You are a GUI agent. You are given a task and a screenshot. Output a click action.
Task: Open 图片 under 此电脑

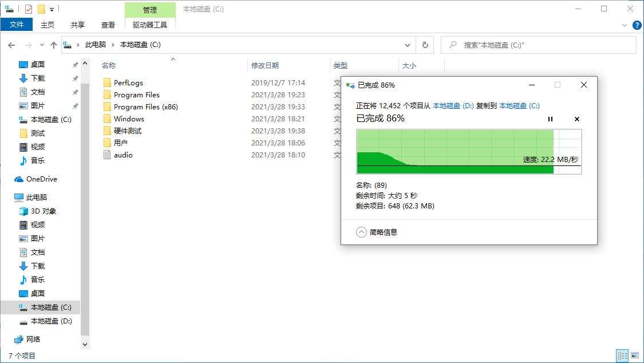click(37, 238)
